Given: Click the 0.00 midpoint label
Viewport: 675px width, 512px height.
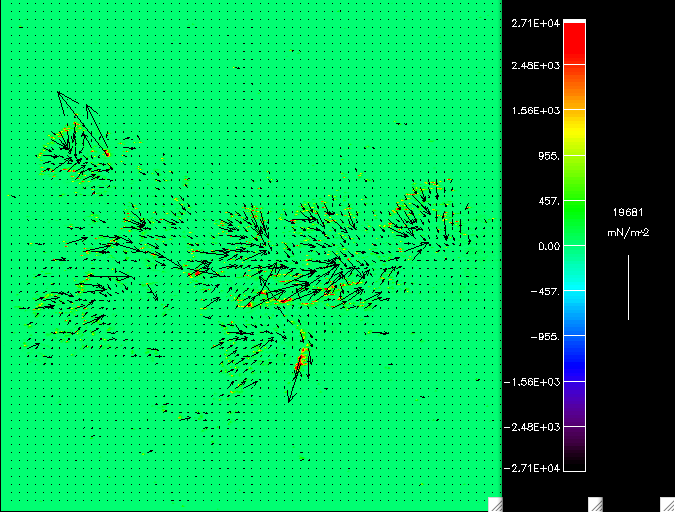Looking at the screenshot, I should click(549, 246).
